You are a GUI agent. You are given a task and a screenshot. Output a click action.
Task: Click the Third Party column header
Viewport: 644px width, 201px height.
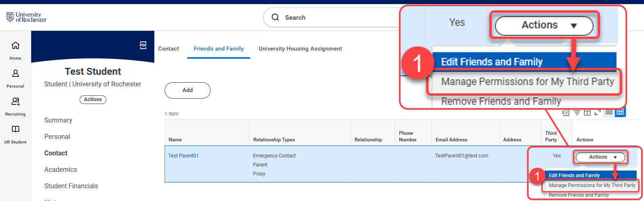[557, 133]
